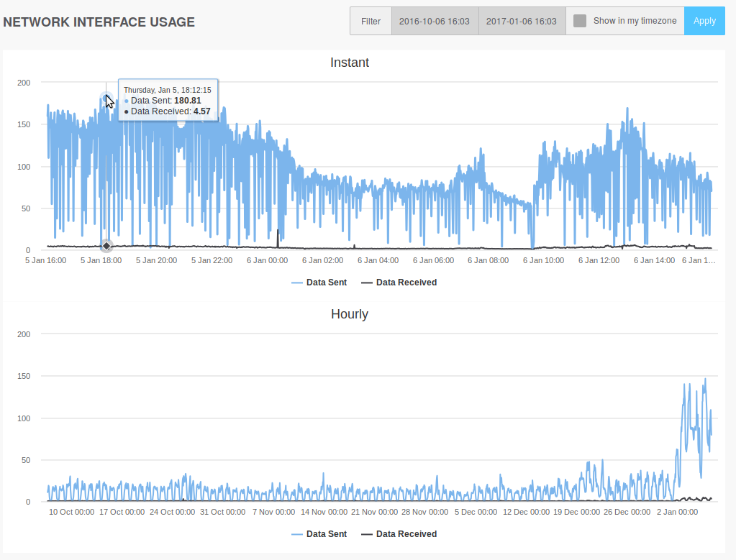Click the blue Data Sent line swatch under Hourly chart

pos(298,534)
